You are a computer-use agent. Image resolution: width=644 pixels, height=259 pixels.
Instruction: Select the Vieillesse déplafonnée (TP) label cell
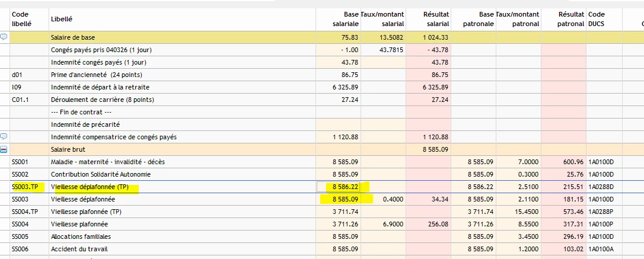tap(90, 187)
